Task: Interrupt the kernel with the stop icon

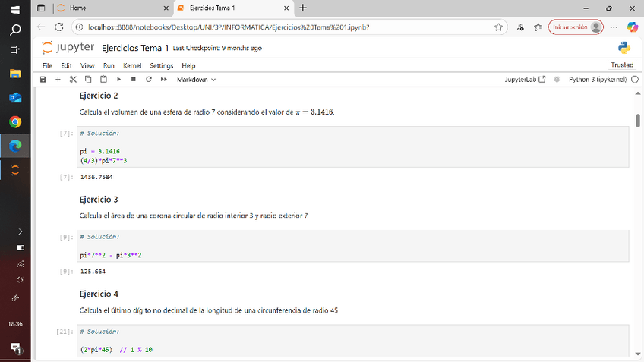Action: coord(134,80)
